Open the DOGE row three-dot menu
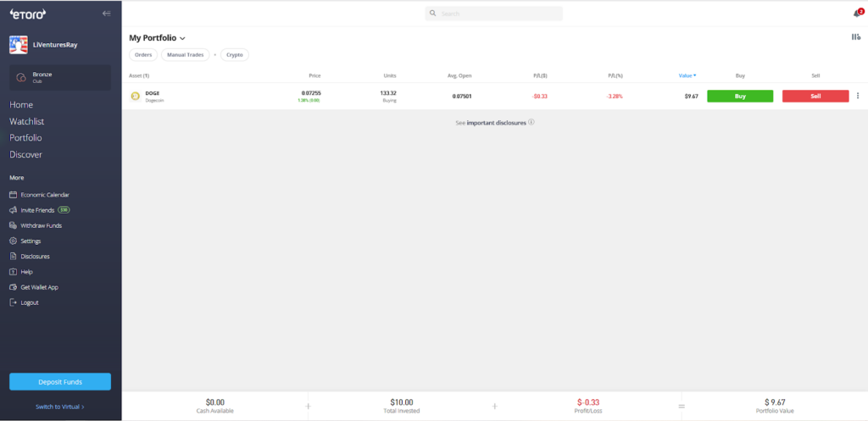Screen dimensions: 868x421 click(x=858, y=96)
